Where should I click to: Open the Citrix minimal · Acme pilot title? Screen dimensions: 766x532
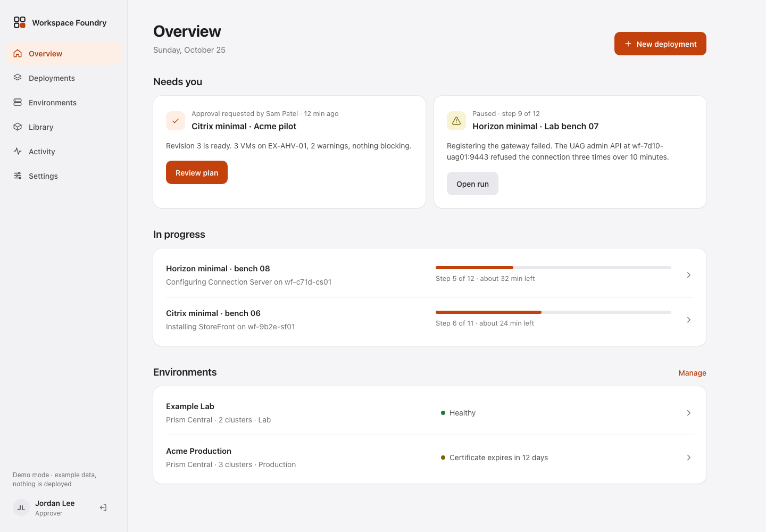[244, 126]
